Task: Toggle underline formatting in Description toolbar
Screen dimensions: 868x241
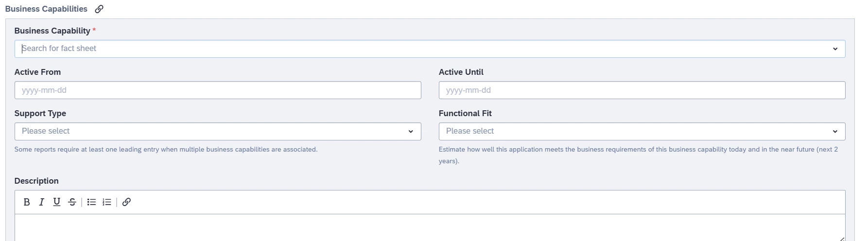Action: point(57,202)
